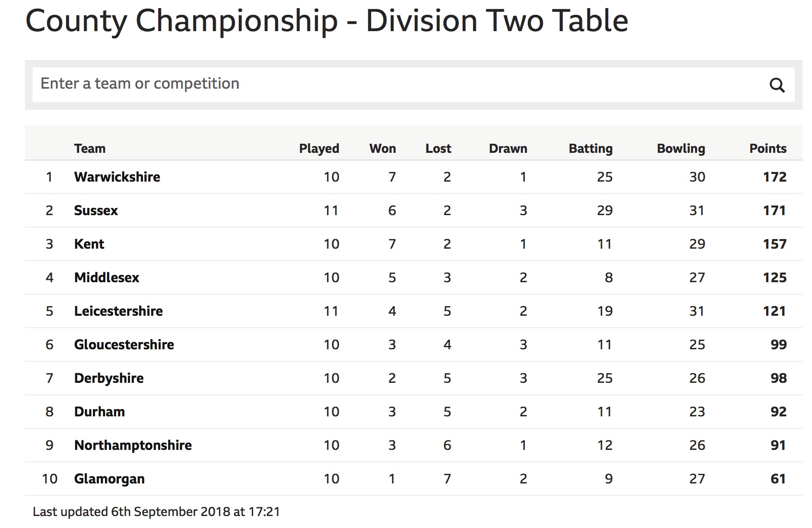Open Gloucestershire team link

click(x=124, y=344)
